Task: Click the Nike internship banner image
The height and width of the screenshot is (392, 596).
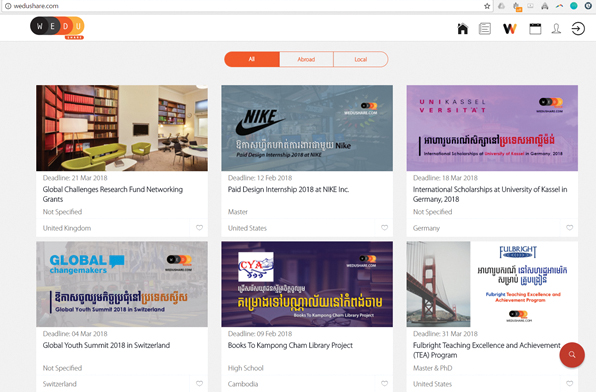Action: click(307, 128)
